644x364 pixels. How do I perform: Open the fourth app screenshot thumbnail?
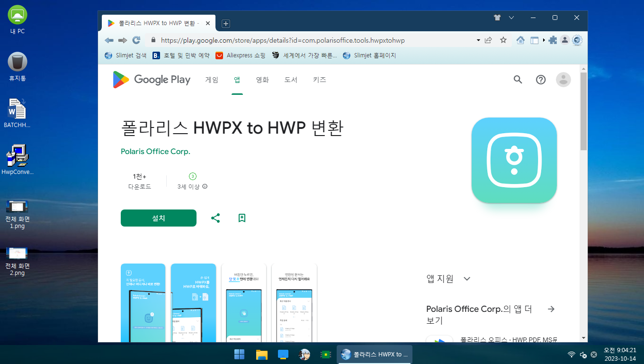point(294,303)
